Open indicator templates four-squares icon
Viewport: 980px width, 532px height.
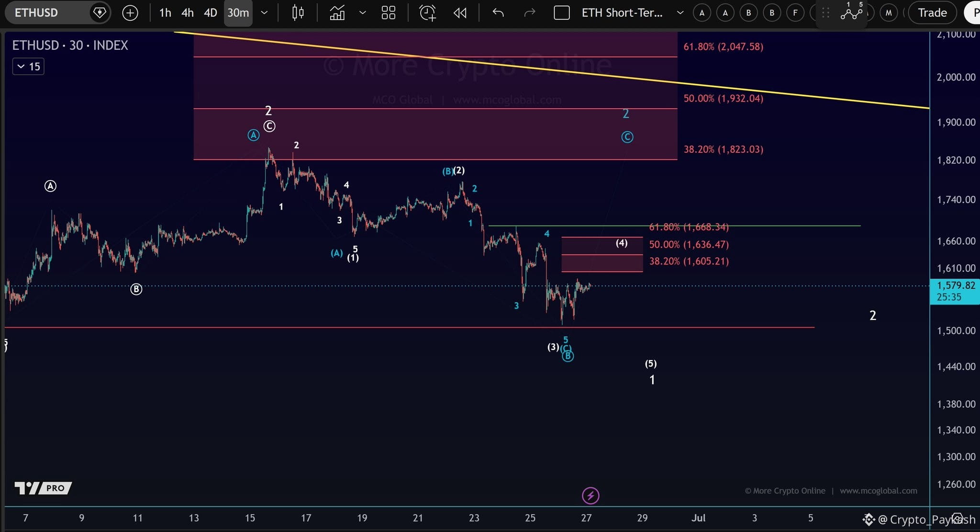[389, 13]
